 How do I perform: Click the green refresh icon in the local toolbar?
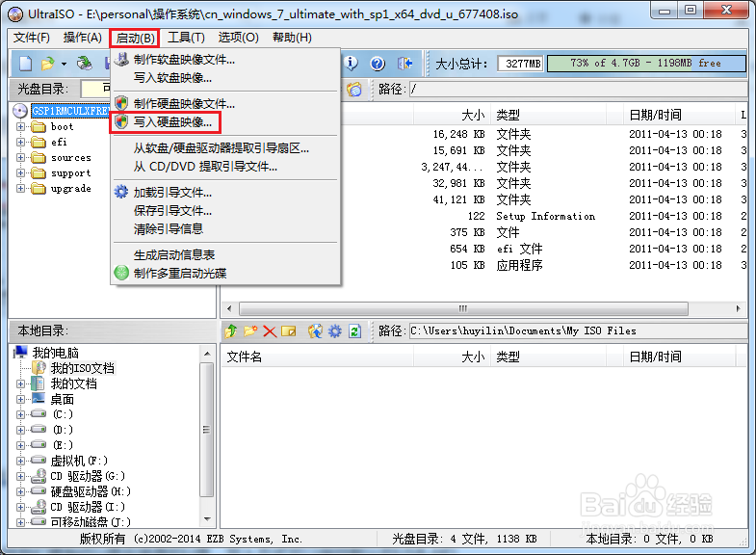[354, 330]
